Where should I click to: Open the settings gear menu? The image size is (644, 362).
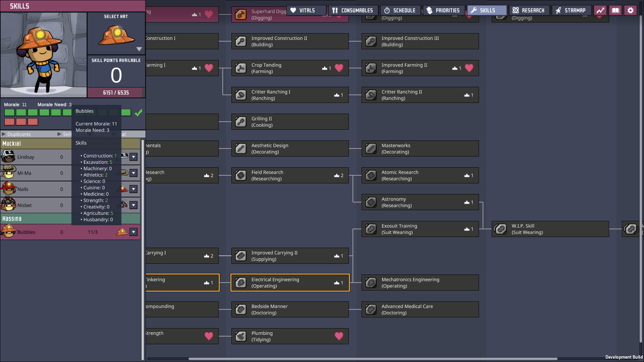[x=630, y=10]
